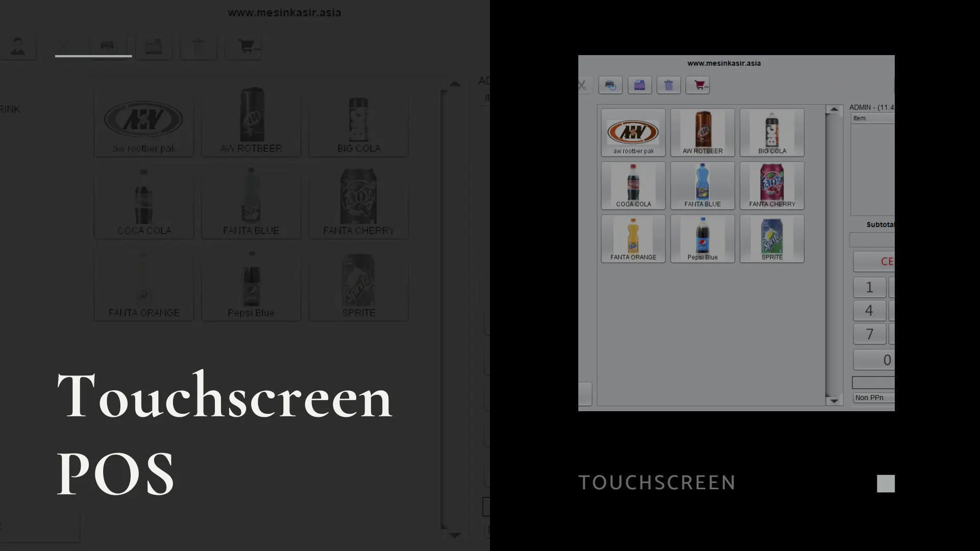
Task: Click the Item column header
Action: click(873, 118)
